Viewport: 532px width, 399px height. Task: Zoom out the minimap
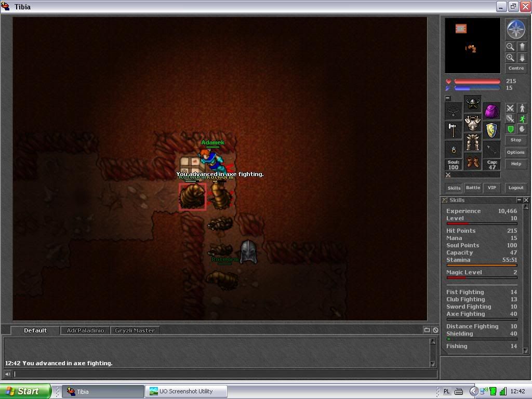[x=510, y=46]
